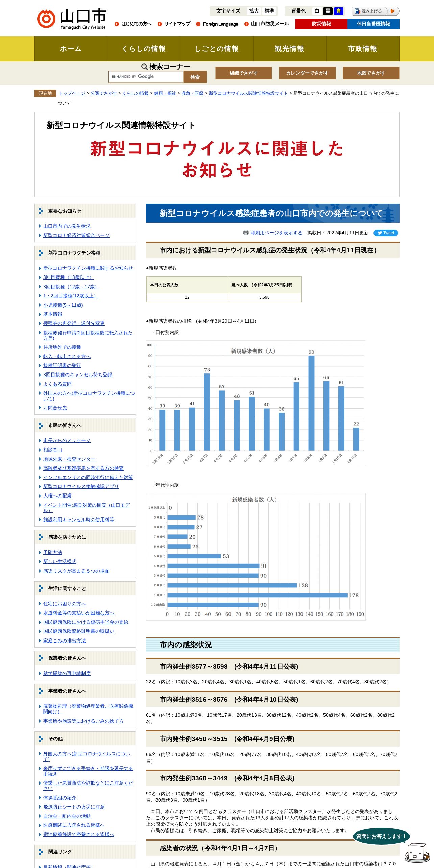This screenshot has height=868, width=434.
Task: Open the くらしの情報 navigation tab
Action: coord(144,49)
